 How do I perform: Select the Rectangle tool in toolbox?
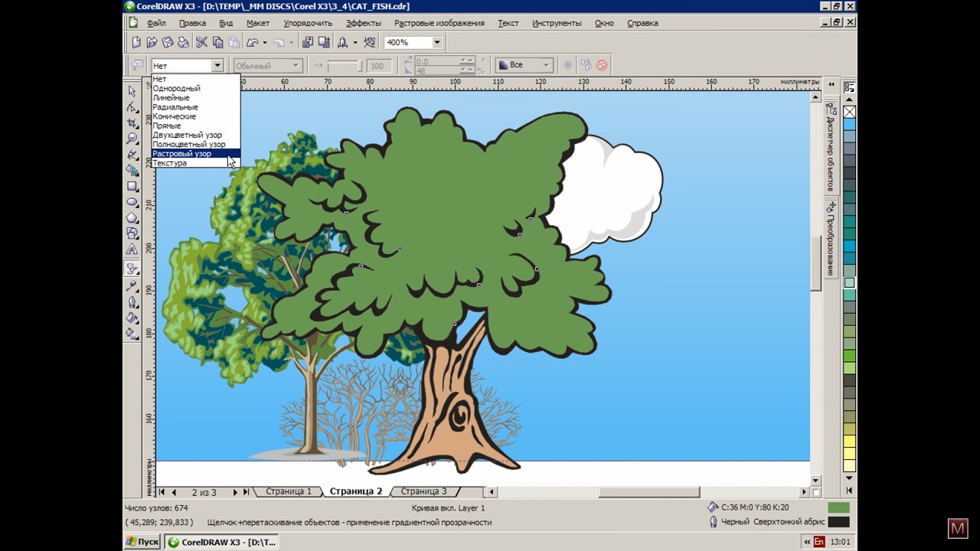[132, 187]
